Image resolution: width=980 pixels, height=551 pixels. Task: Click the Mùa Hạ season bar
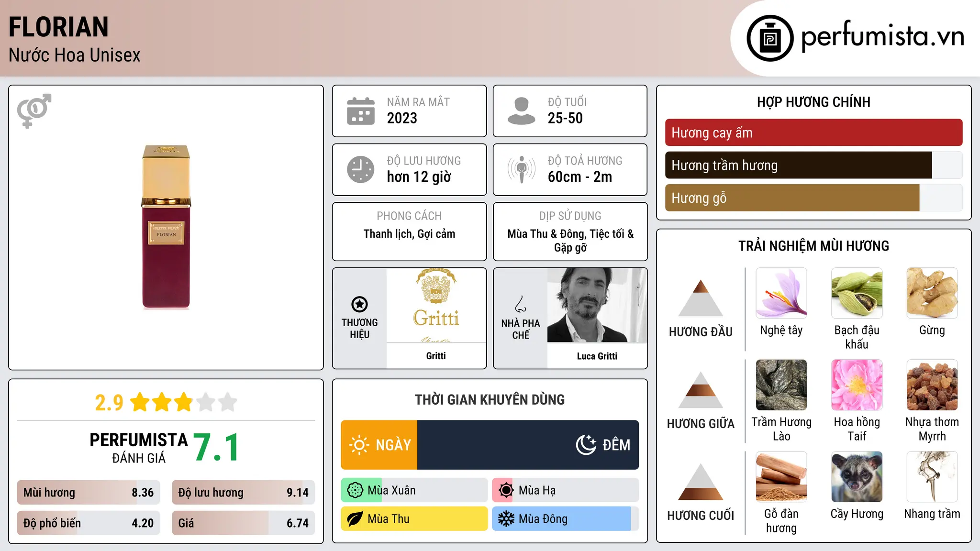pyautogui.click(x=566, y=490)
